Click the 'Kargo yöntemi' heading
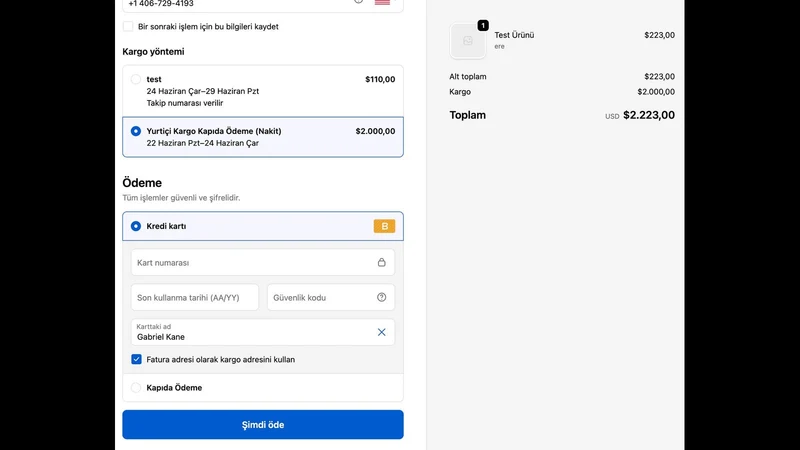This screenshot has width=800, height=450. (153, 52)
